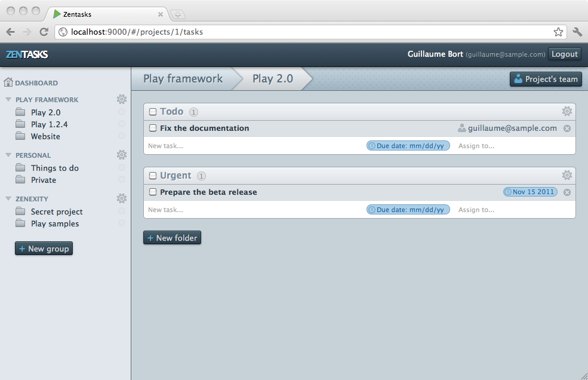The width and height of the screenshot is (588, 380).
Task: Collapse the Personal group in the sidebar
Action: point(8,155)
